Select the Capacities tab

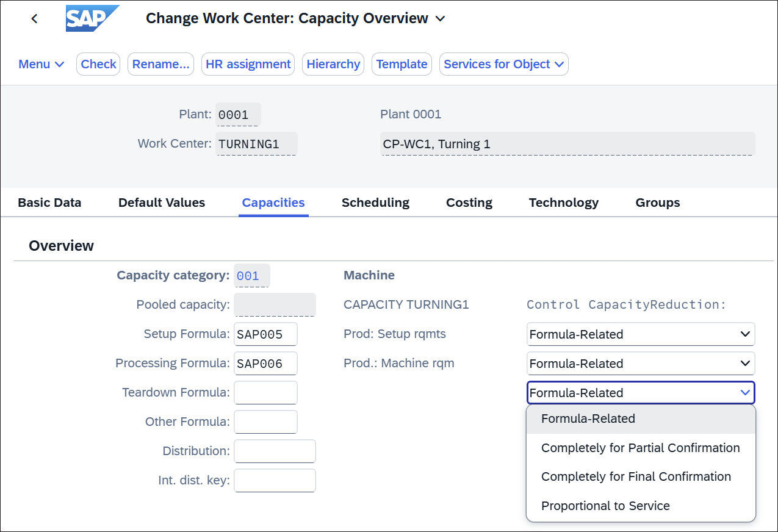pyautogui.click(x=273, y=203)
